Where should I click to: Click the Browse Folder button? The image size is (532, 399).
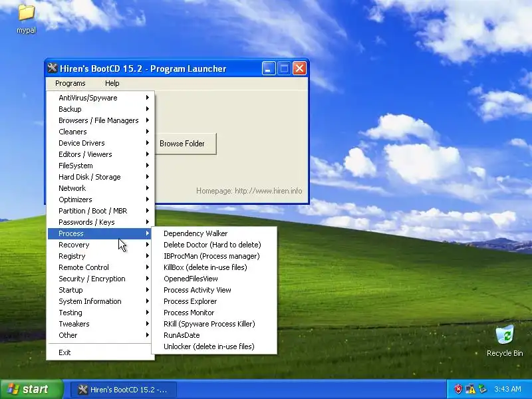(x=186, y=144)
